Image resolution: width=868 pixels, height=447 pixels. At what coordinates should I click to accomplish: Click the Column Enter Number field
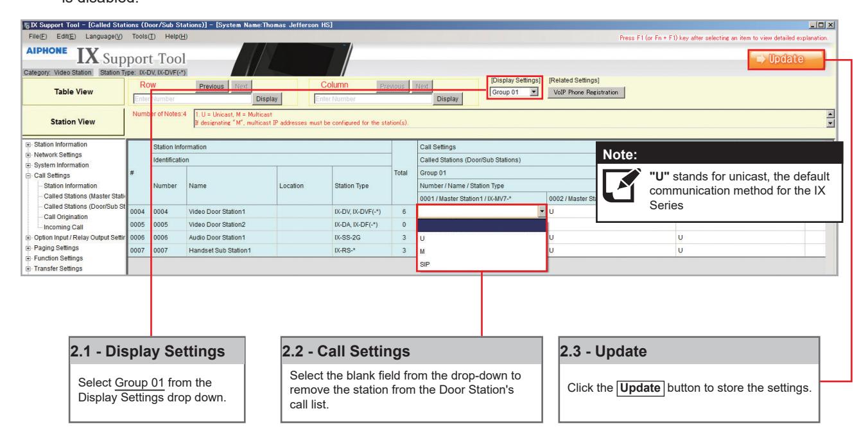click(374, 99)
